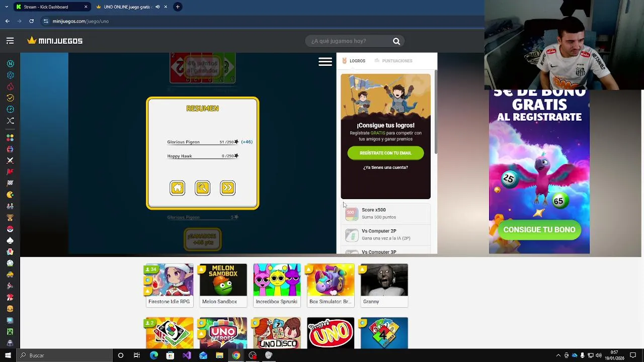
Task: Open File Explorer from taskbar
Action: coord(219,355)
